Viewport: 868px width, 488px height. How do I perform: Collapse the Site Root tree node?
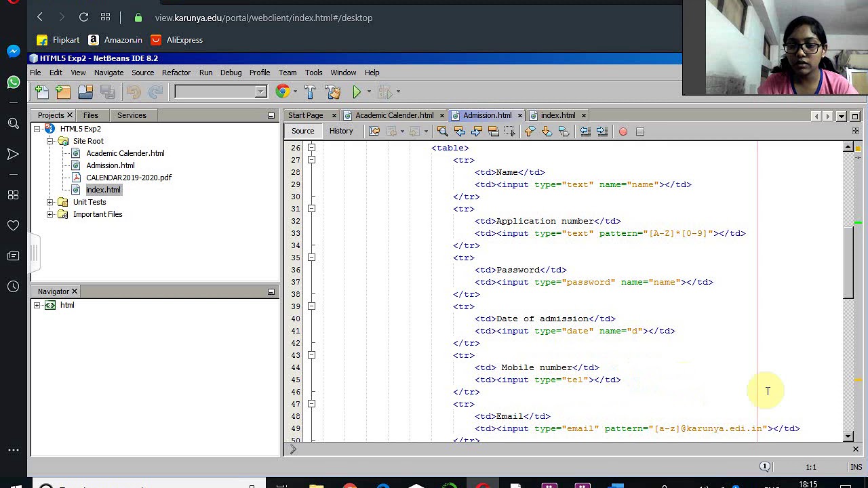pos(50,141)
